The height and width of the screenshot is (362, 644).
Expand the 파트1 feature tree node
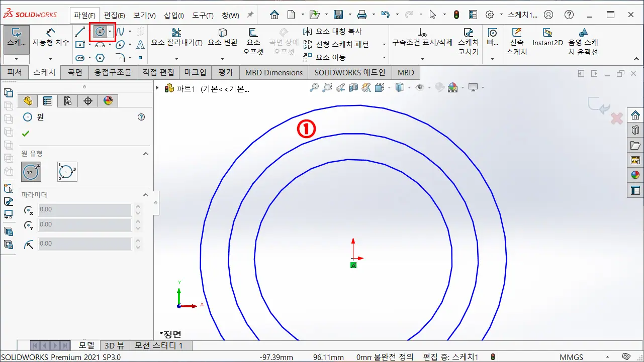pyautogui.click(x=158, y=88)
